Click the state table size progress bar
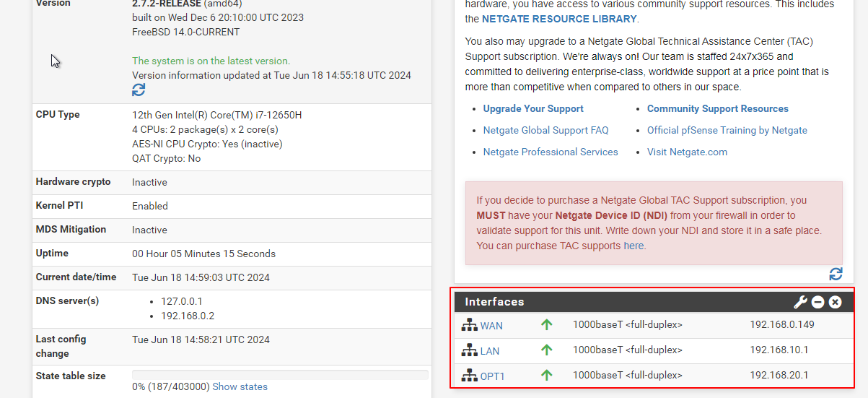 (x=280, y=375)
